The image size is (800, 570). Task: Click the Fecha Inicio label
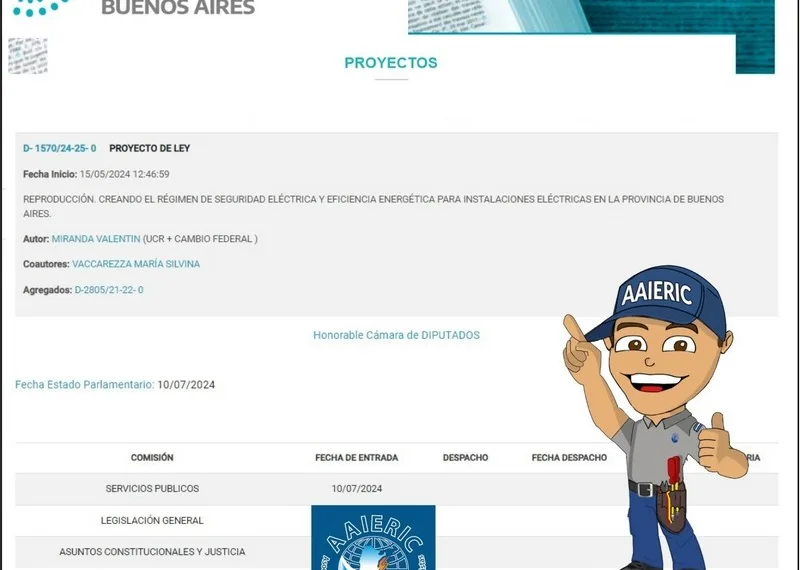tap(50, 174)
